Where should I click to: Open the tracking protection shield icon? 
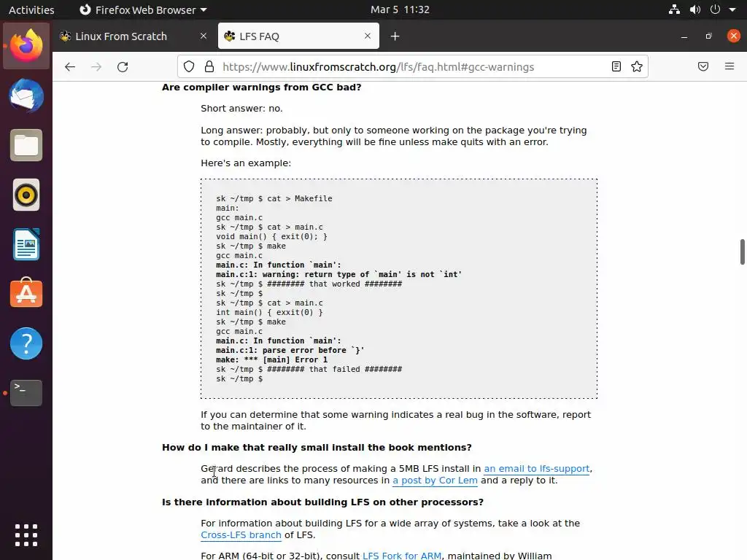tap(189, 66)
